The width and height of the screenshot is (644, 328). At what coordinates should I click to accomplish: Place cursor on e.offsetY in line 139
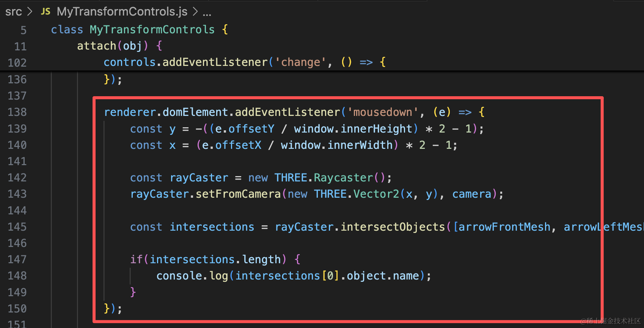[245, 129]
